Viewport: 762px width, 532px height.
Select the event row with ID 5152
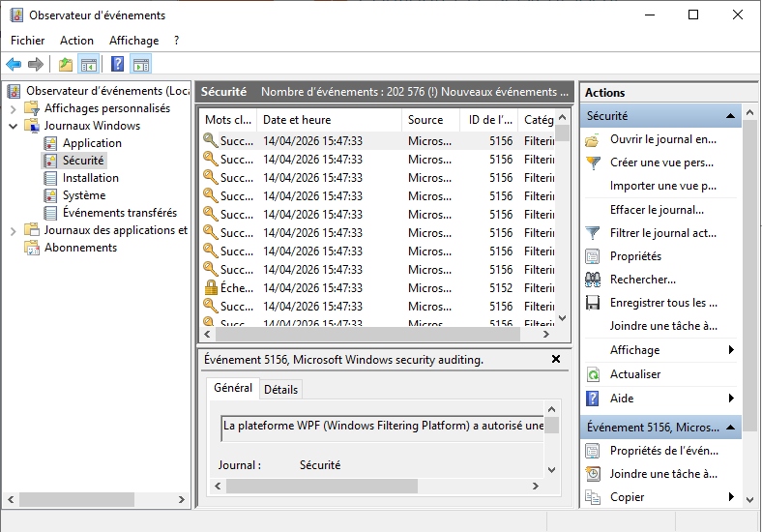pyautogui.click(x=378, y=288)
